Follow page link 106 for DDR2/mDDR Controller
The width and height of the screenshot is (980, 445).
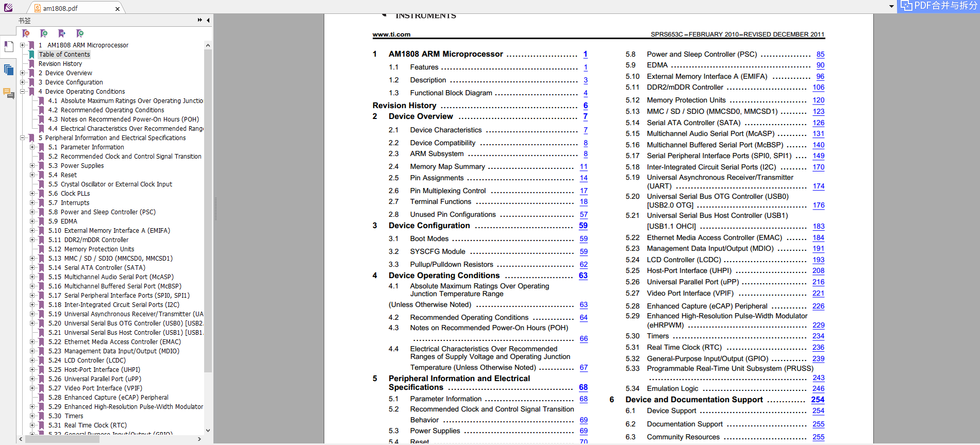(x=819, y=88)
